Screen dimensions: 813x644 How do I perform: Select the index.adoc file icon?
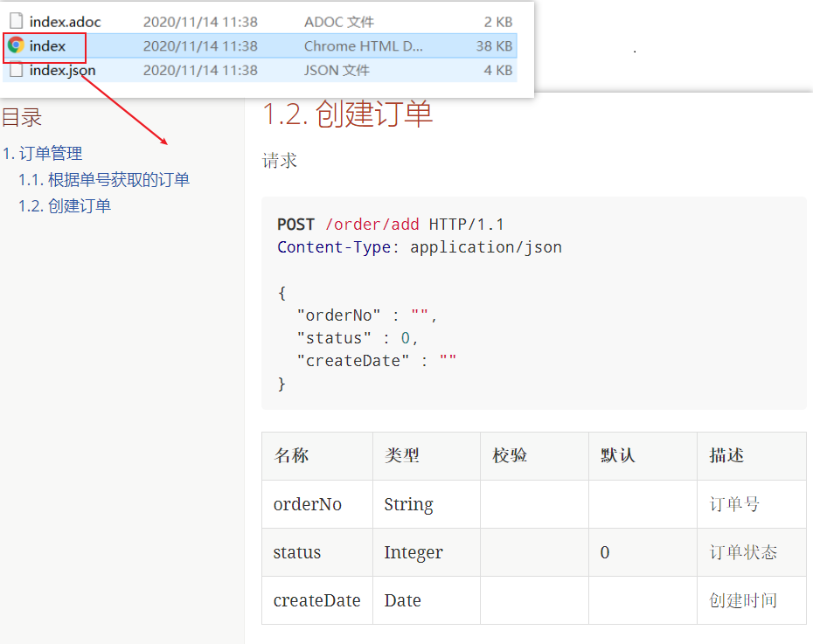(17, 21)
